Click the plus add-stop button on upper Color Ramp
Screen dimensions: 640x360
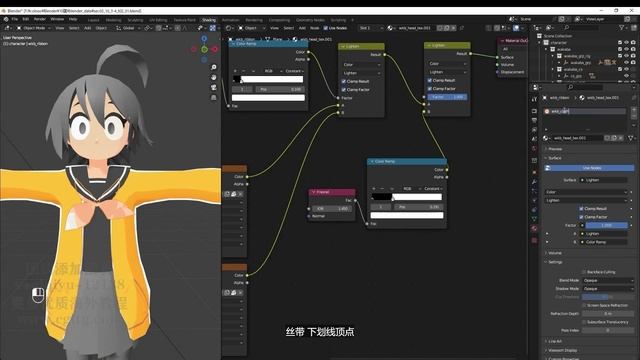click(x=235, y=71)
